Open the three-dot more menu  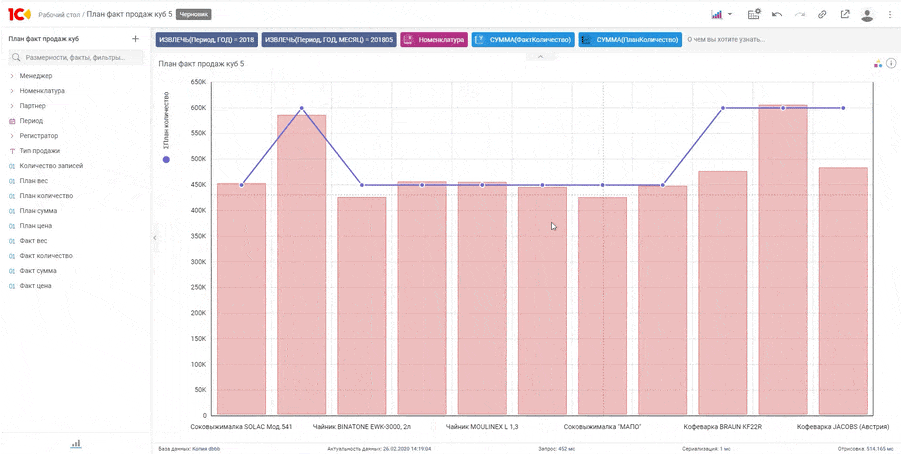[x=890, y=15]
